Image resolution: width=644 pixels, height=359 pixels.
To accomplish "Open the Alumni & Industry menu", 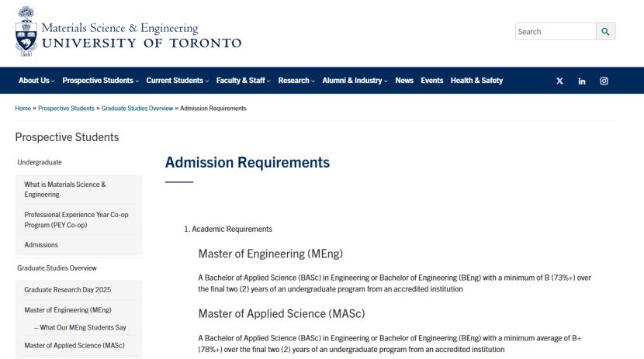I will pos(355,81).
